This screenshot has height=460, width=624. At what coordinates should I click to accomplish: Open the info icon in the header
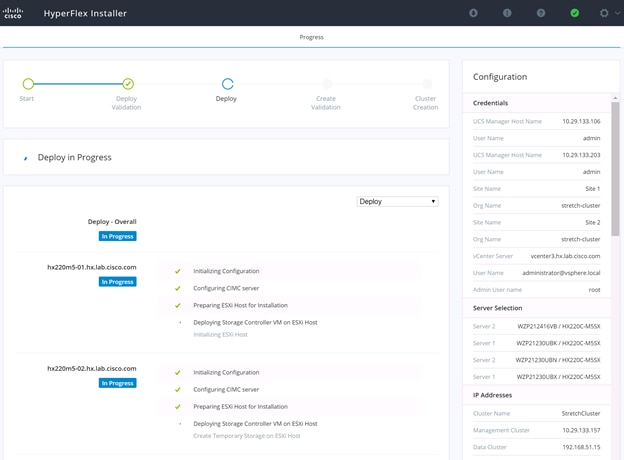pos(507,13)
